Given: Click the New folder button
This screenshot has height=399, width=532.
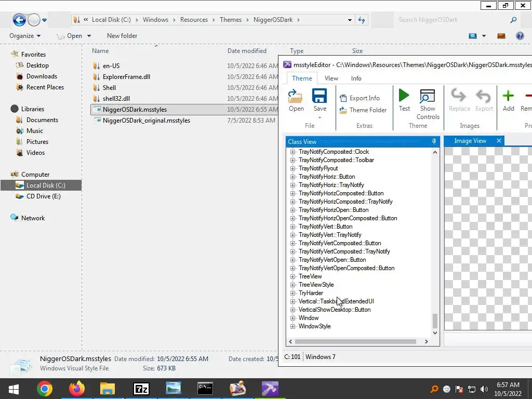Looking at the screenshot, I should 122,36.
